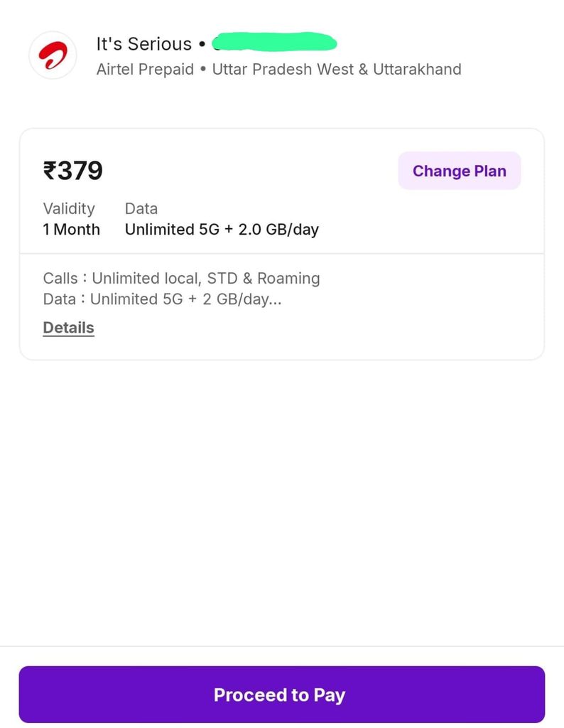Tap the Calls: Unlimited local, STD & Roaming line

(x=181, y=278)
